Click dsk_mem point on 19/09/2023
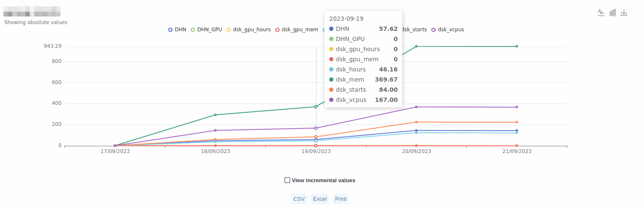 click(316, 107)
